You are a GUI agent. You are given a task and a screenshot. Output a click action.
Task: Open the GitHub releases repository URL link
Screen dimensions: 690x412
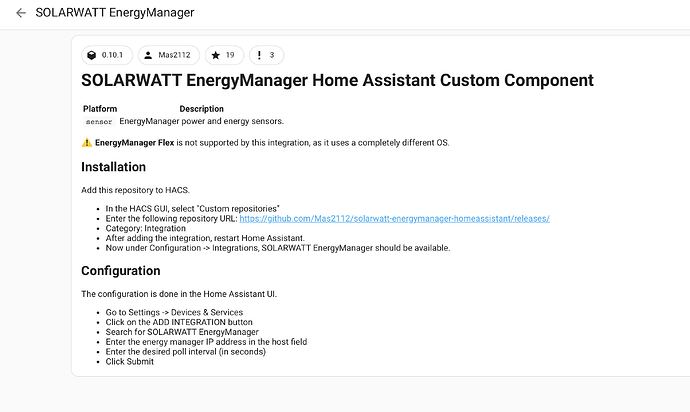(394, 217)
